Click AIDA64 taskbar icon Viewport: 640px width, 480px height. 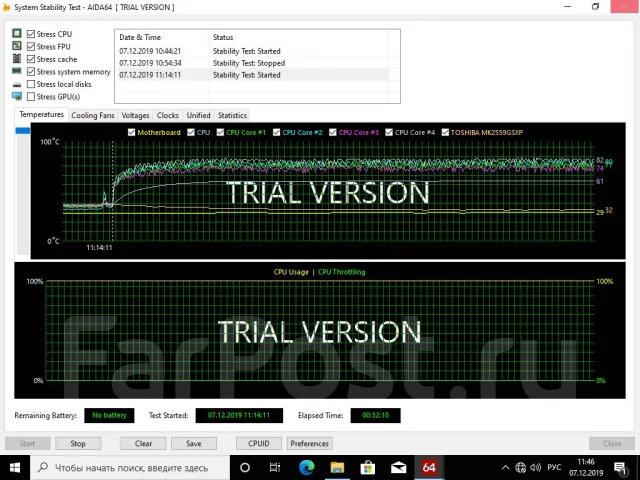click(429, 468)
